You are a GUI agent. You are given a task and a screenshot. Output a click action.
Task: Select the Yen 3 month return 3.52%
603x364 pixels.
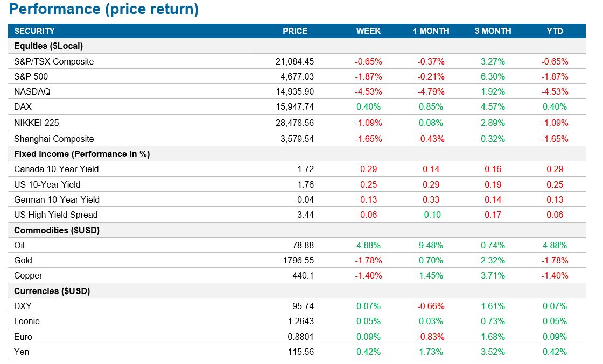point(493,352)
